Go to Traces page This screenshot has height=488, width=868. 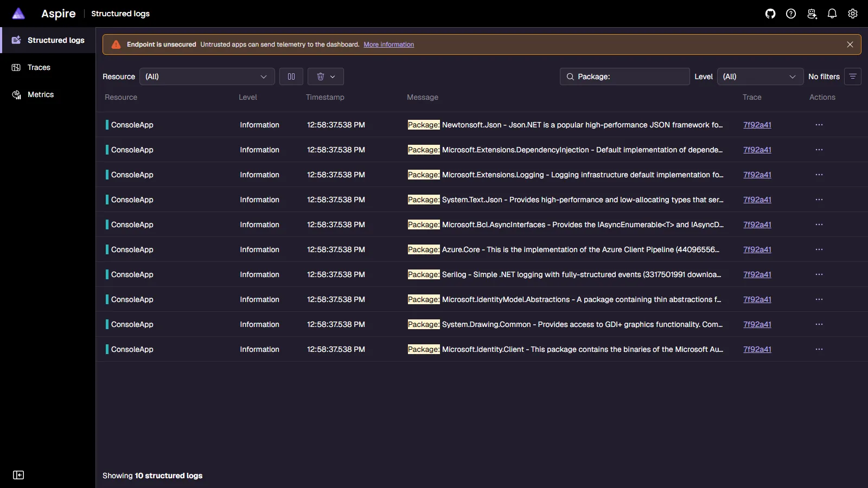coord(48,67)
